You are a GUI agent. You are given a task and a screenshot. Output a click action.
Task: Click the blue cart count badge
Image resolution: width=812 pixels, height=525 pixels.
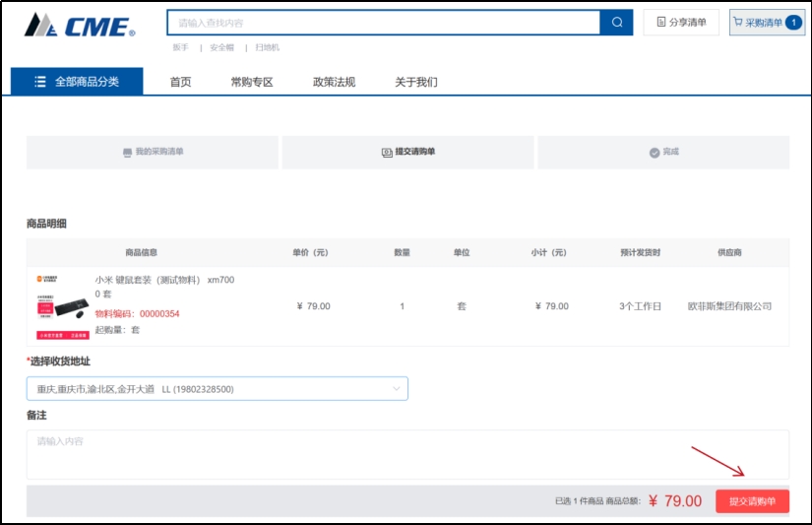click(793, 23)
